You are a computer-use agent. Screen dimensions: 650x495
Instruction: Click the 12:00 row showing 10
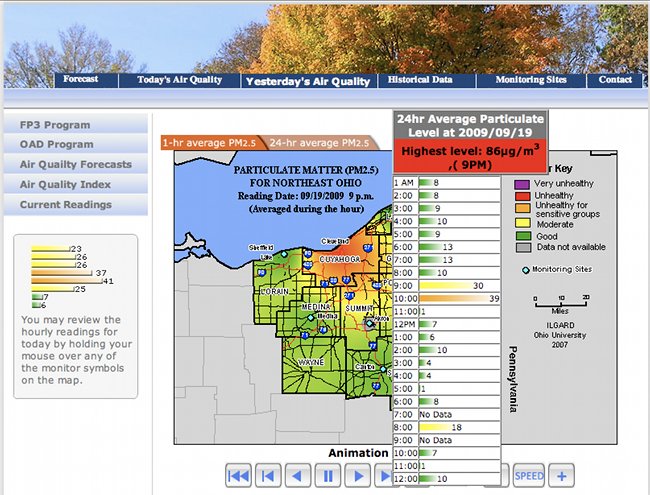(x=447, y=478)
